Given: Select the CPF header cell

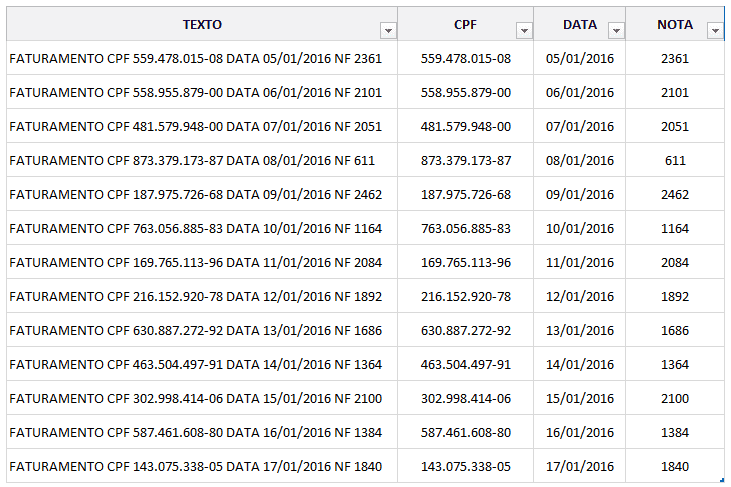Looking at the screenshot, I should (x=465, y=24).
